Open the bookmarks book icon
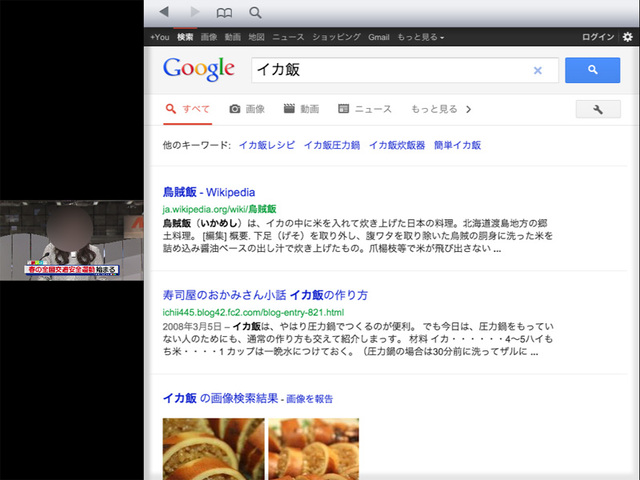Image resolution: width=640 pixels, height=480 pixels. tap(224, 13)
